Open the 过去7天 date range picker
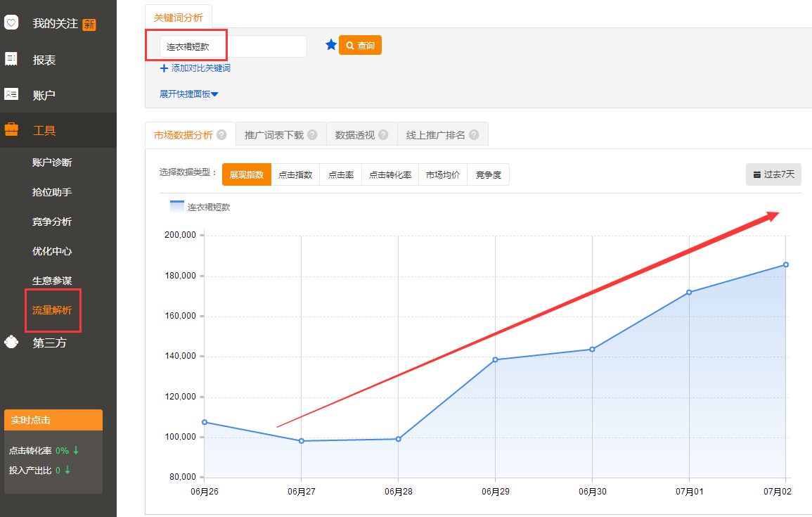812x517 pixels. pyautogui.click(x=773, y=174)
